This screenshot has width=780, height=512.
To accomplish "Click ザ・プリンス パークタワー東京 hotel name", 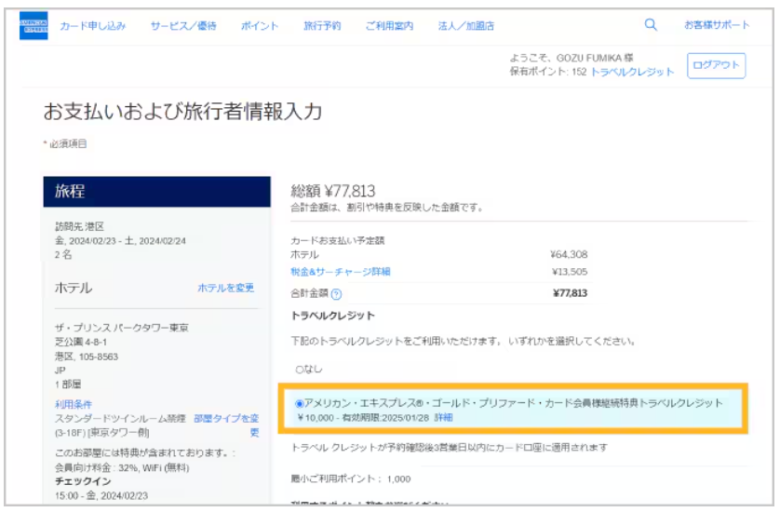I will click(122, 328).
